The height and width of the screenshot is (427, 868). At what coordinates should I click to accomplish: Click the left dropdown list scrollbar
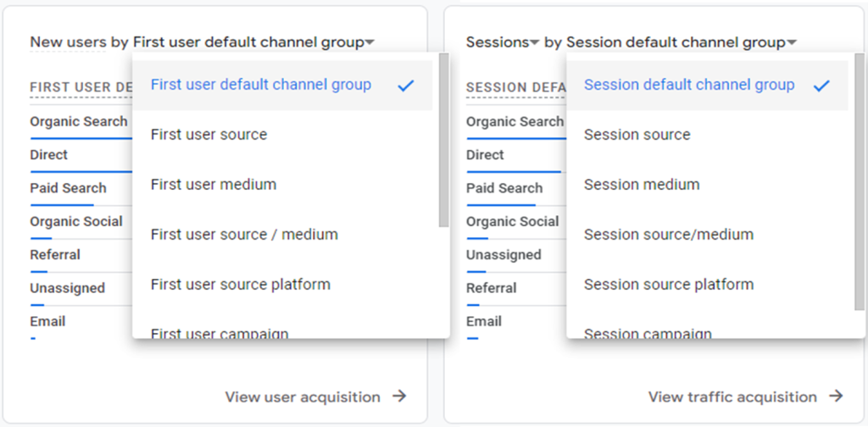click(x=443, y=140)
